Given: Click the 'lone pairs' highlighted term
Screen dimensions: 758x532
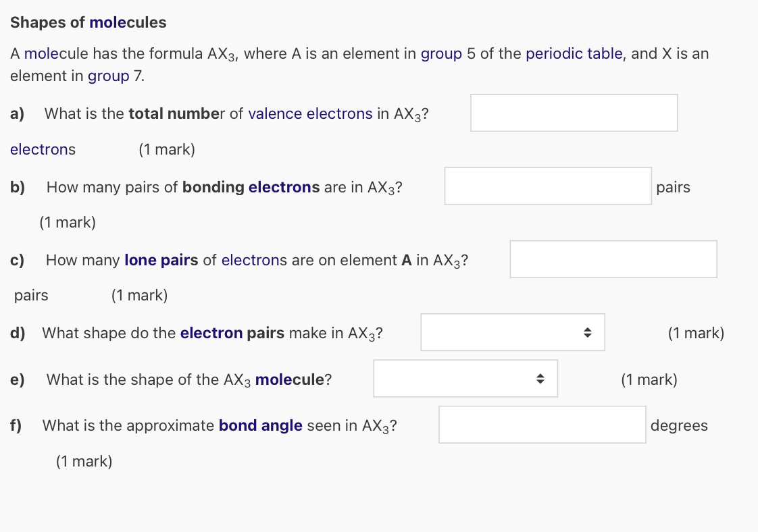Looking at the screenshot, I should pos(161,260).
